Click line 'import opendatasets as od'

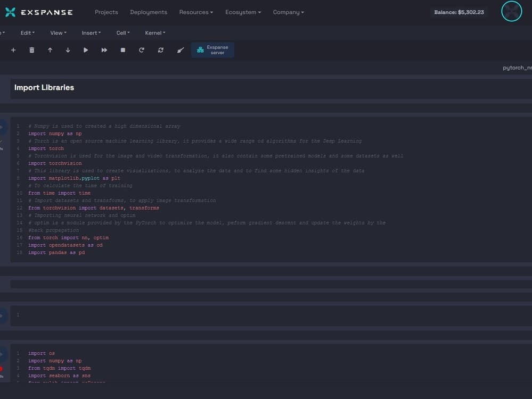pos(65,245)
